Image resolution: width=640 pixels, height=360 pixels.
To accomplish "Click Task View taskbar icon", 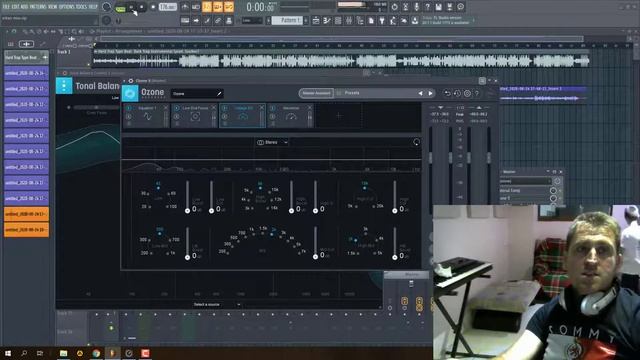I will [x=40, y=353].
